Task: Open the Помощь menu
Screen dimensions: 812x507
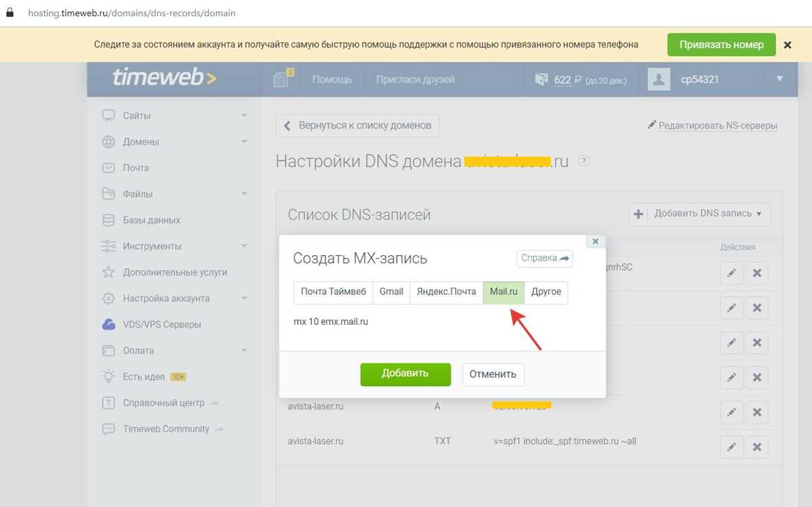Action: pos(332,79)
